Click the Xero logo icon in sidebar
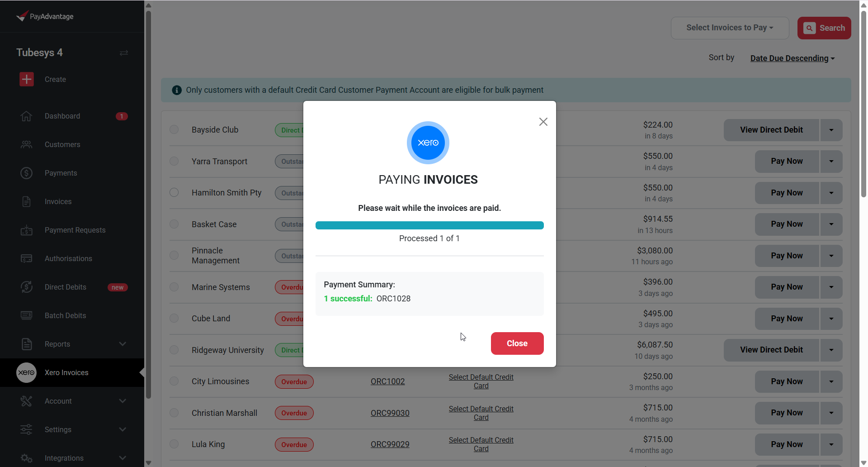 tap(26, 372)
